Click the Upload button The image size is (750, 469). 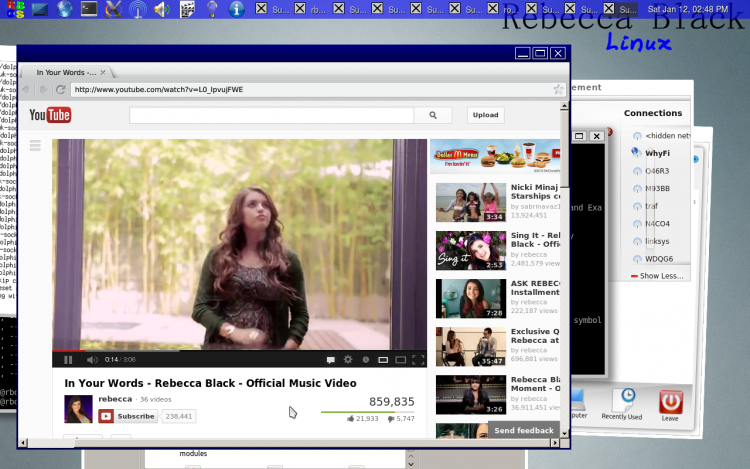click(x=485, y=115)
